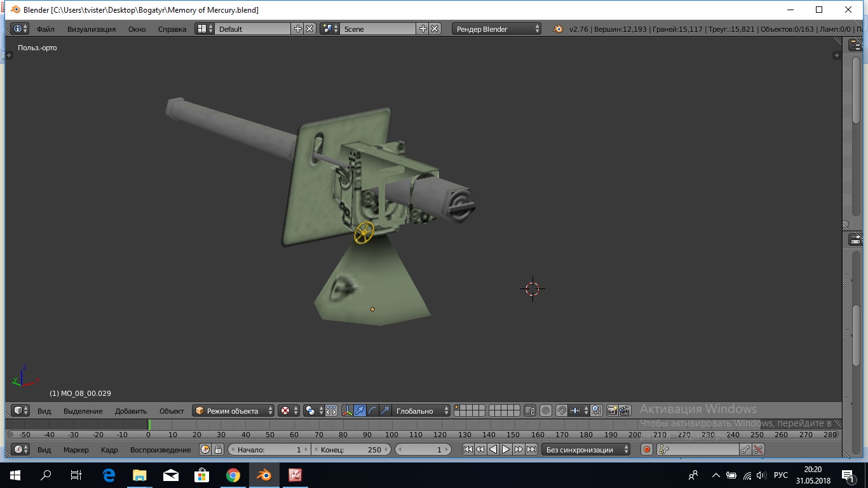Select the scale manipulator icon
This screenshot has height=488, width=868.
tap(385, 411)
